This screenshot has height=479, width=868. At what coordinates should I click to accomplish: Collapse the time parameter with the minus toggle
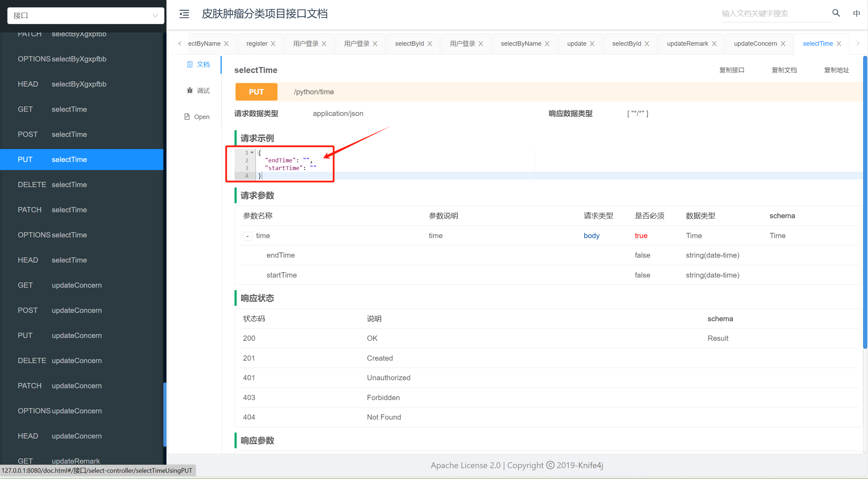247,236
